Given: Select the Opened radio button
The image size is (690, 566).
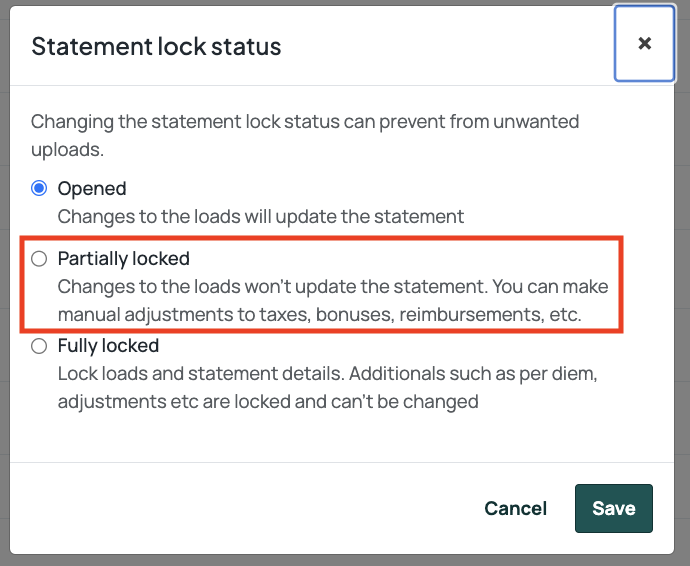Looking at the screenshot, I should coord(39,188).
